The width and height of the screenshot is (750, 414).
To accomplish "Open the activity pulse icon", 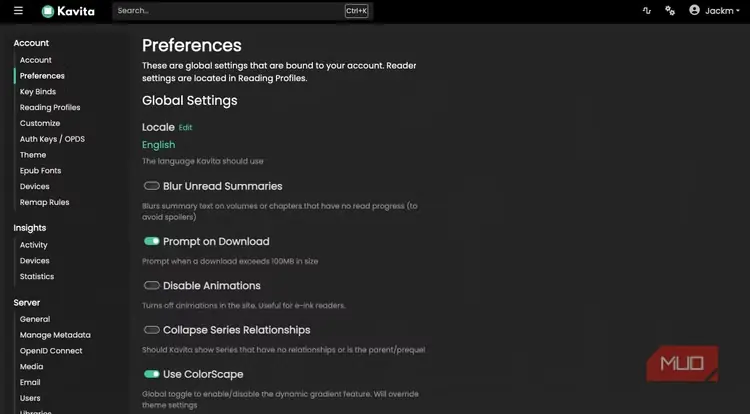I will 647,11.
